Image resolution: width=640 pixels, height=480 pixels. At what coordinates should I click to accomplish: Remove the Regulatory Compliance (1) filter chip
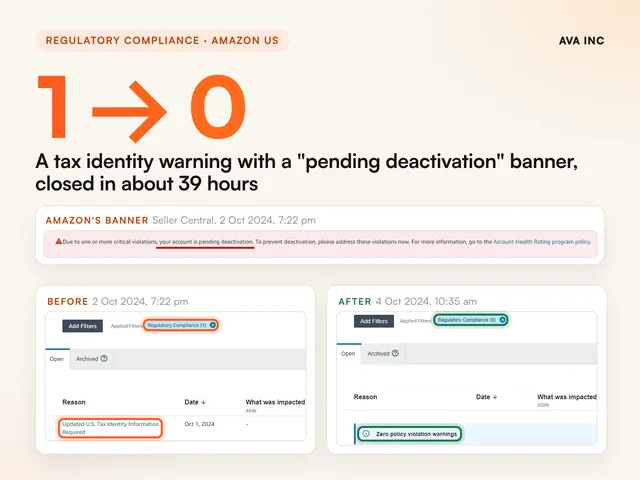213,325
